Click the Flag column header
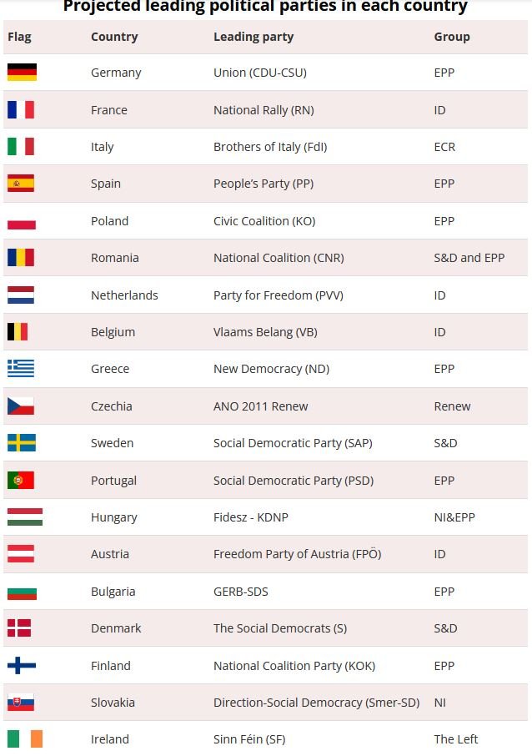 [x=19, y=37]
